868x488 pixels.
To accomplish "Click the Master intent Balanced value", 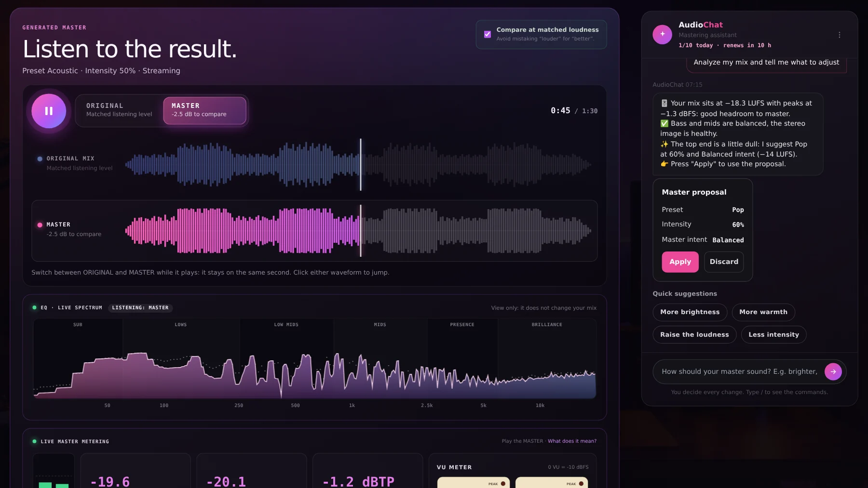I will [x=728, y=240].
